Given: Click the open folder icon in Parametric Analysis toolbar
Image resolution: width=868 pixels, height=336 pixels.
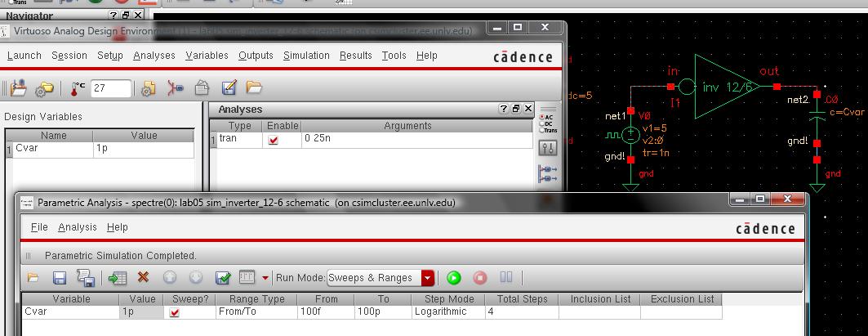Looking at the screenshot, I should [x=33, y=277].
